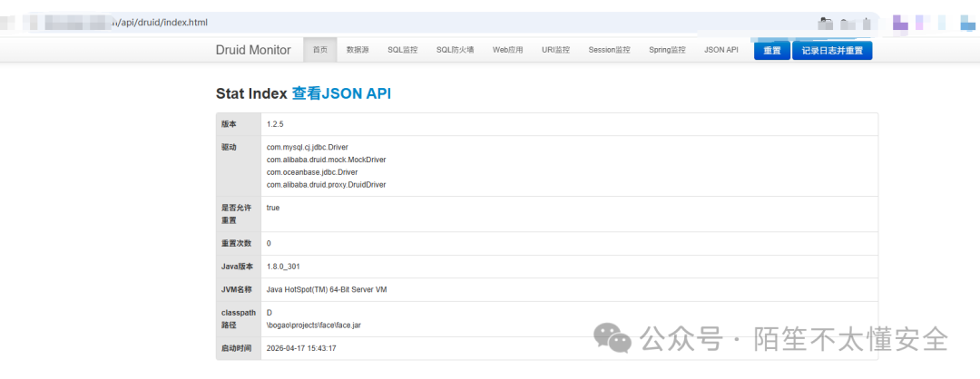Click the blue 重置 button
Image resolution: width=980 pixels, height=379 pixels.
pos(772,51)
